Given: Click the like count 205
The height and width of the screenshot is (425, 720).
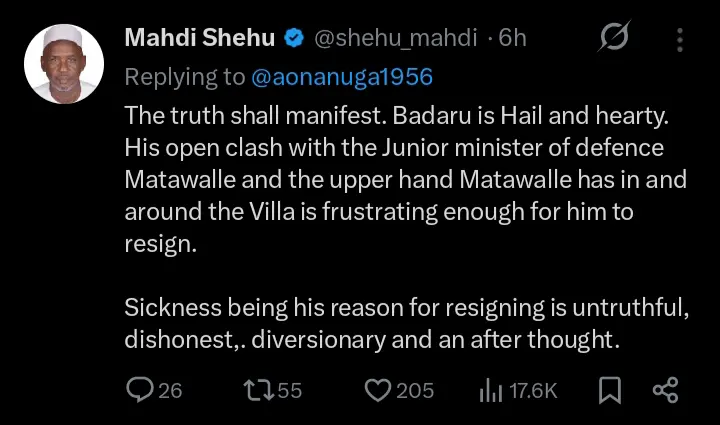Looking at the screenshot, I should (415, 390).
